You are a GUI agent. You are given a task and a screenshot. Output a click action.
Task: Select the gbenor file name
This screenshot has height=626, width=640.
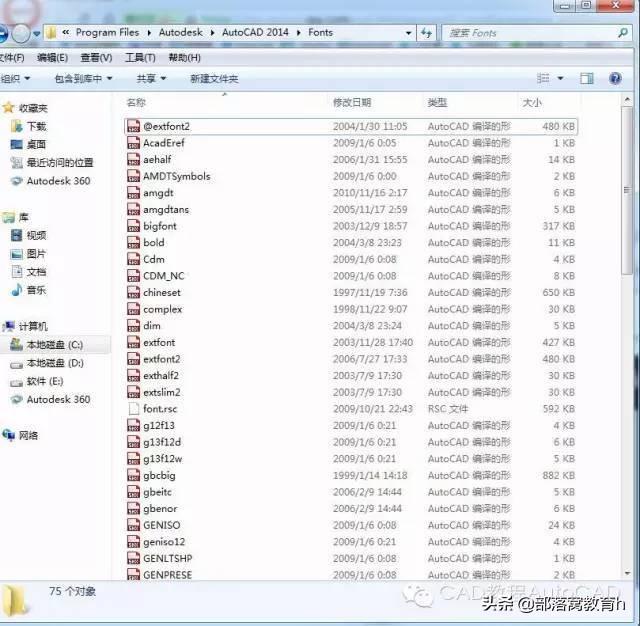click(160, 508)
